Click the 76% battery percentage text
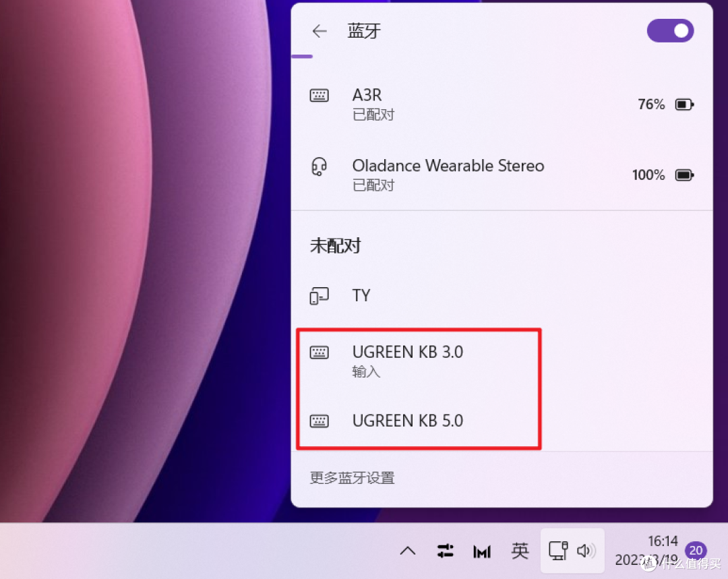 pyautogui.click(x=651, y=104)
